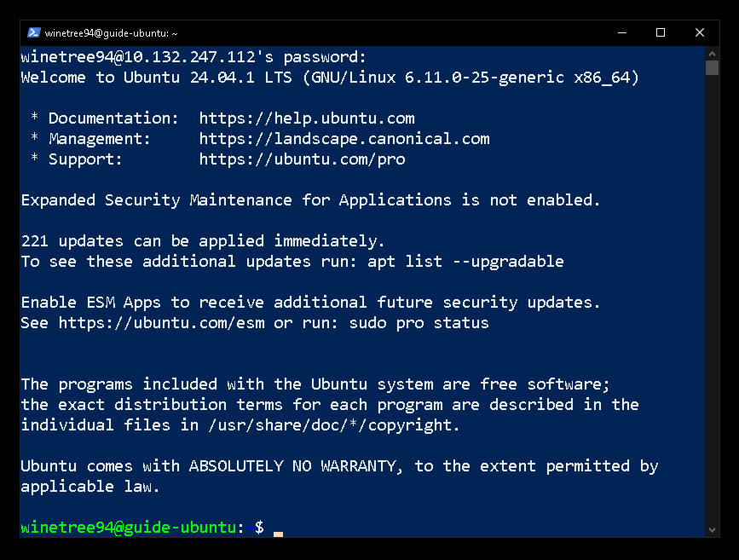
Task: Open the https://landscape.canonical.com management link
Action: (344, 139)
